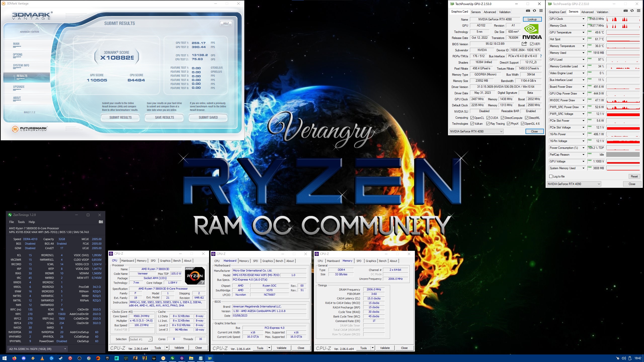Viewport: 644px width, 362px height.
Task: Open Tools dropdown arrow in CPU-Z Memory window
Action: (373, 348)
